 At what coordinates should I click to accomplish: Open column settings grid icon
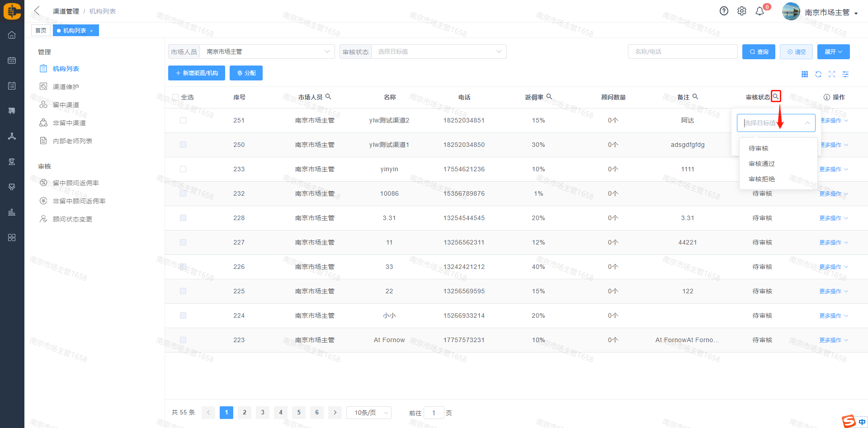tap(805, 74)
